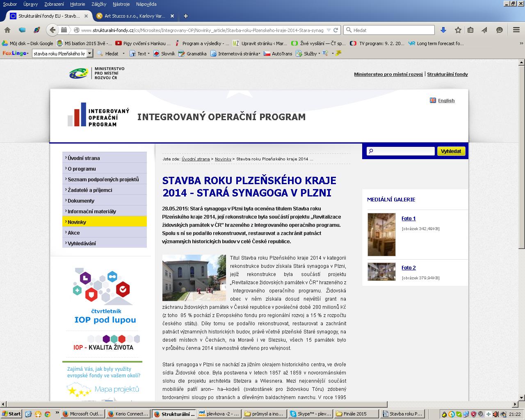Switch to Microsoft Outlook taskbar item
The image size is (525, 420).
(83, 414)
